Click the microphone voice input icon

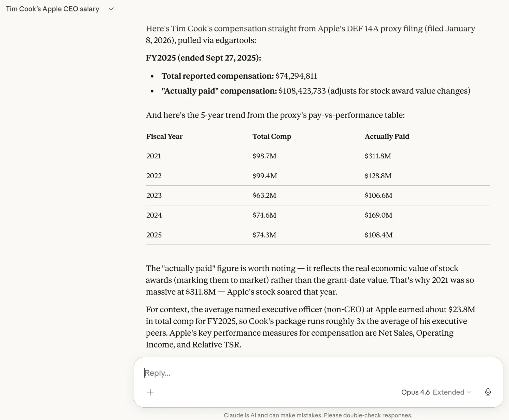pos(488,392)
